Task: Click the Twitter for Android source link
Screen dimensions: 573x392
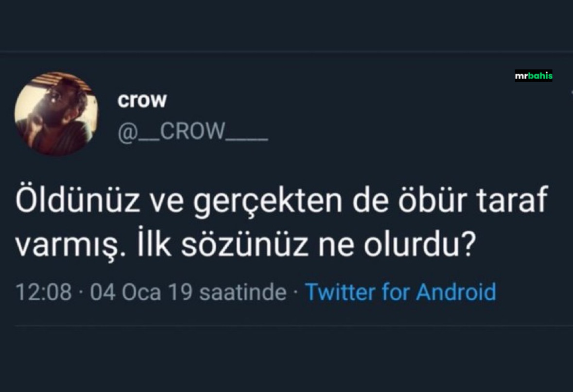Action: 400,292
